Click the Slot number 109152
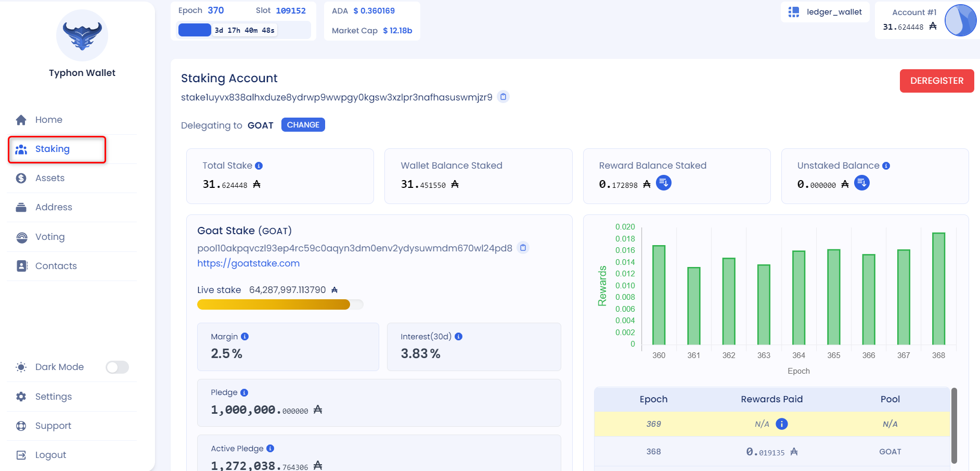980x471 pixels. [291, 10]
